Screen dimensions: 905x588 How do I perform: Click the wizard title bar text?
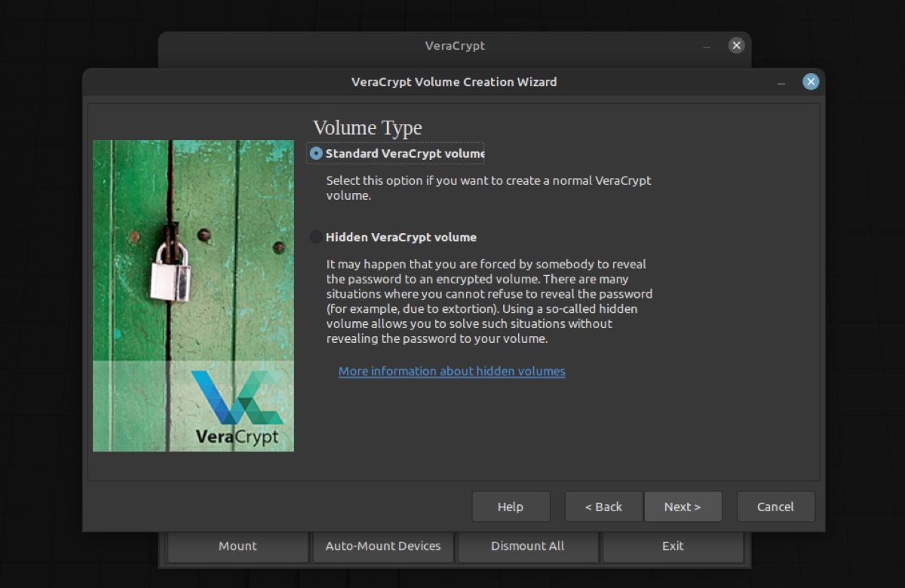pyautogui.click(x=454, y=81)
